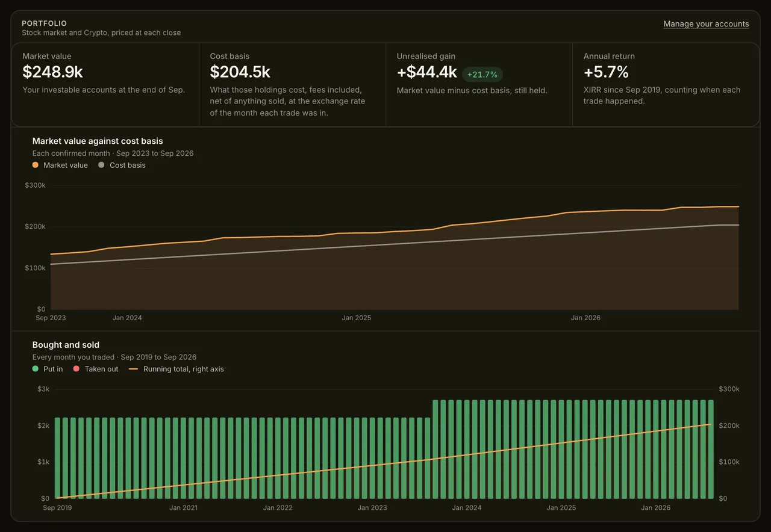Click "Stock market and Crypto, priced at each close"
This screenshot has height=532, width=771.
[x=101, y=33]
